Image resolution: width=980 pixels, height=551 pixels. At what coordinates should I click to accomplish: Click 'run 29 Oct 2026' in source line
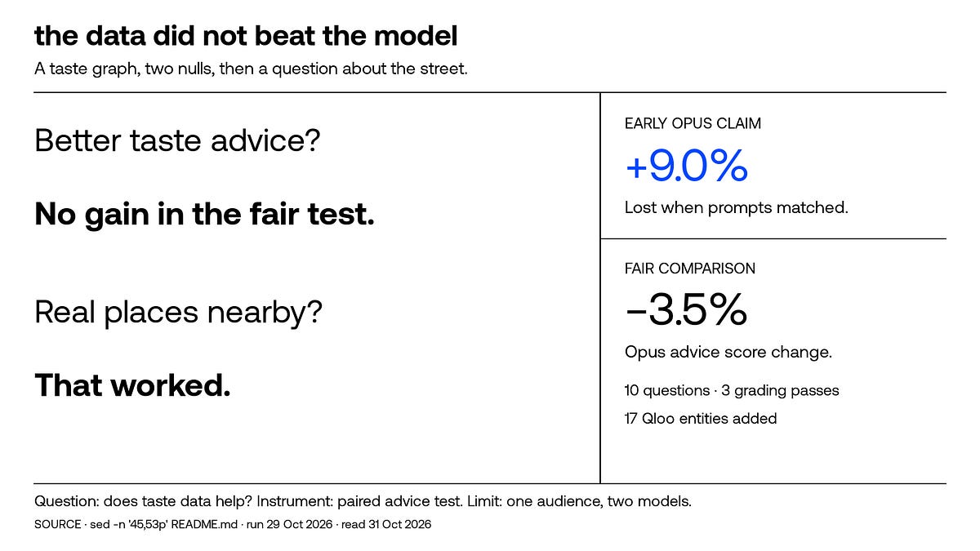(x=287, y=525)
